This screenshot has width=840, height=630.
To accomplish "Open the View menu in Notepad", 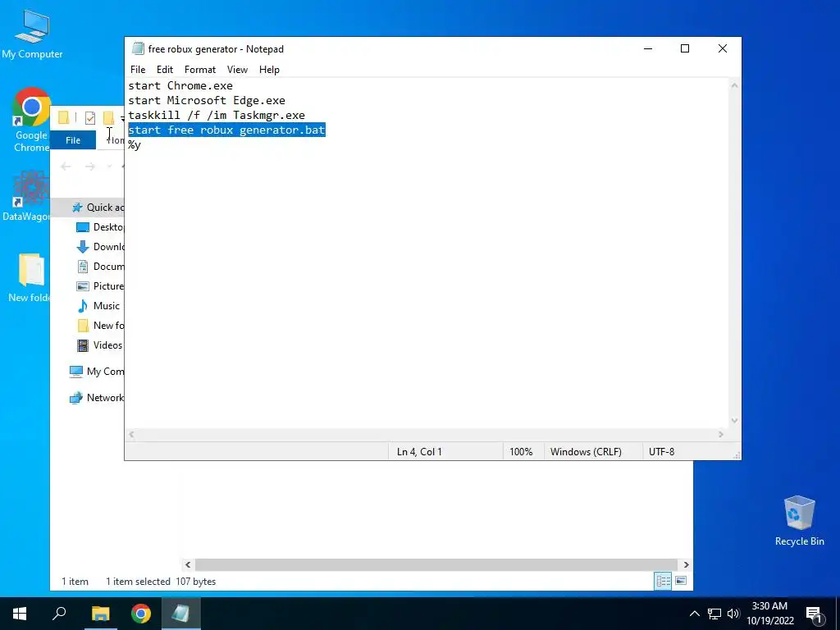I will click(x=237, y=70).
